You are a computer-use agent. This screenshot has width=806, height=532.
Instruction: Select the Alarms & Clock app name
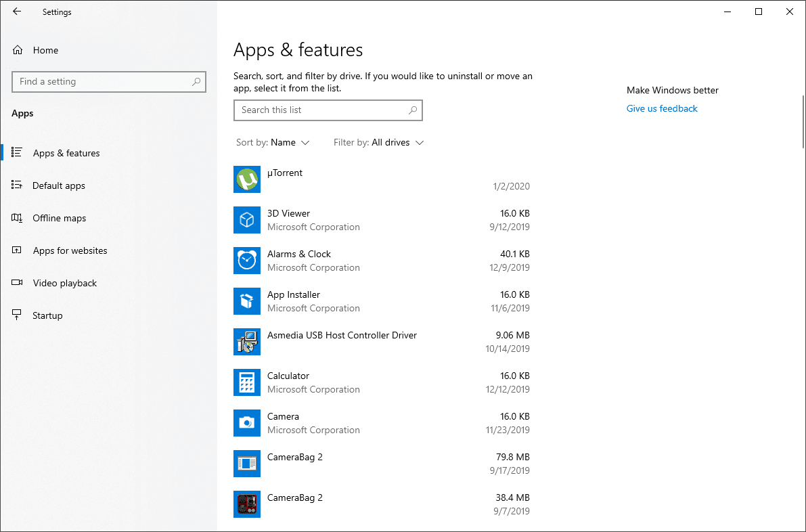point(298,254)
